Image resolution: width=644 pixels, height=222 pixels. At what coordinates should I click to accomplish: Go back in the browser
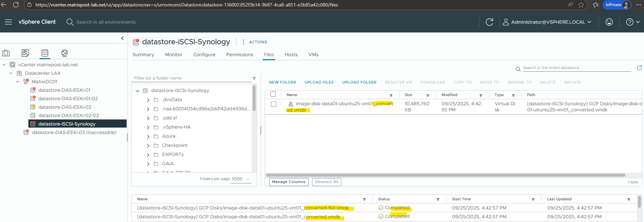point(4,5)
